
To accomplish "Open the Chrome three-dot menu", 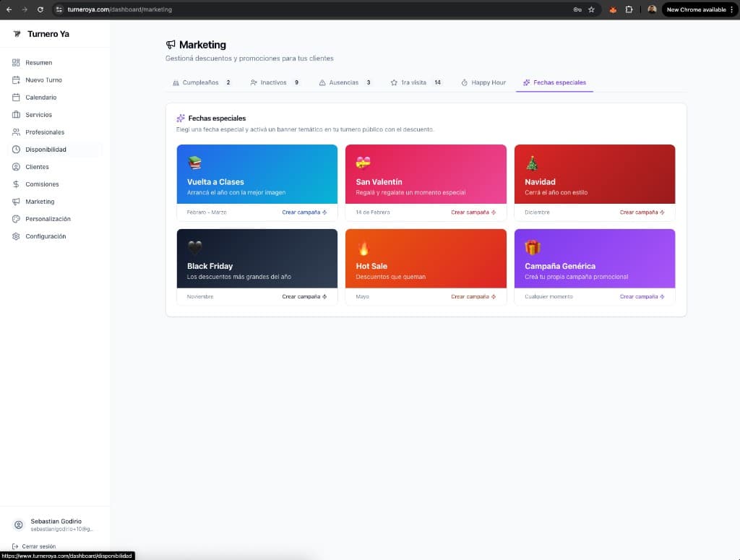I will [731, 9].
